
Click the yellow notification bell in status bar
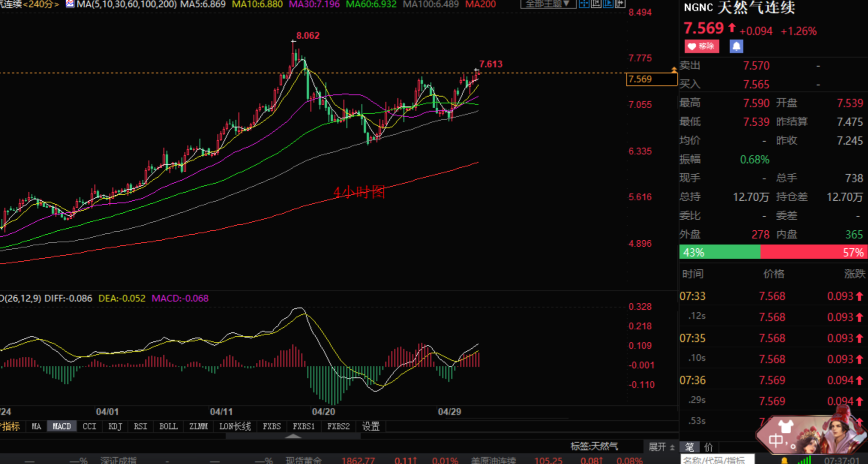784,460
